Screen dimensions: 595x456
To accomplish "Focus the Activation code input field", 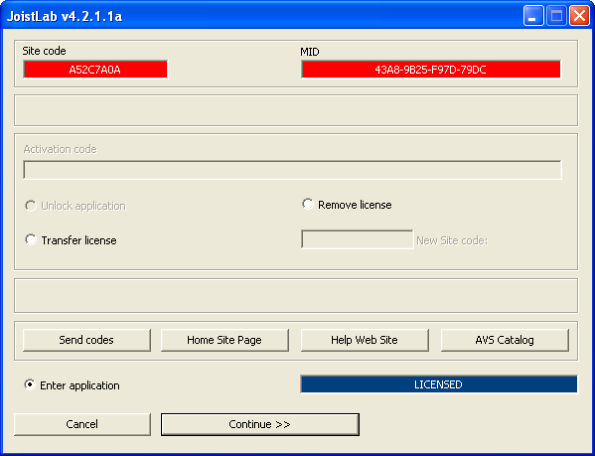I will (292, 170).
